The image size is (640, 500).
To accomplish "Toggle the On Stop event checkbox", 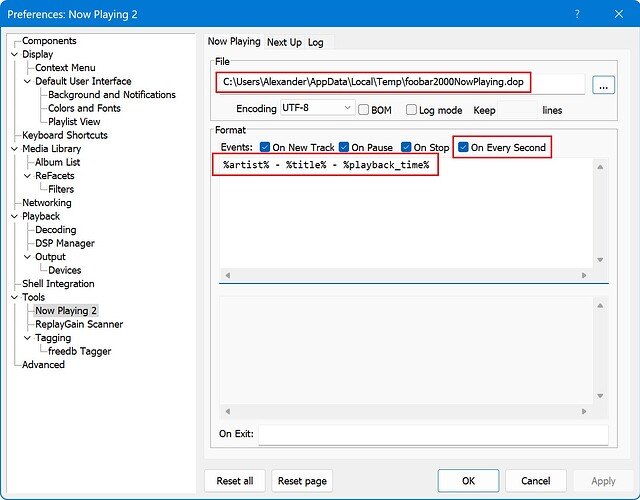I will pos(406,147).
